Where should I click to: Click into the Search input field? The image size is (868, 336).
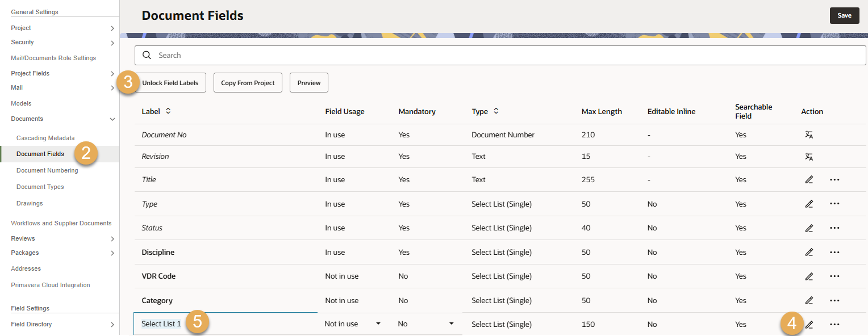click(500, 55)
